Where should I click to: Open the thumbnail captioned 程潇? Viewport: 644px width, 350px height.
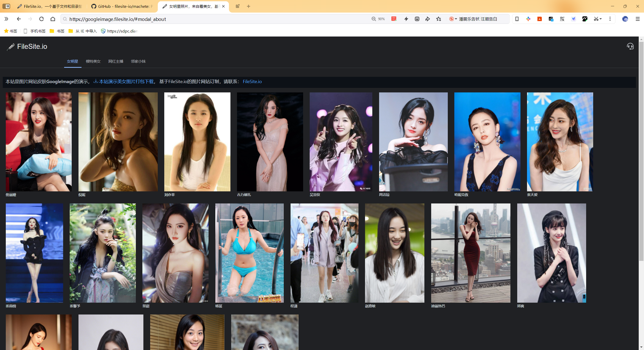(325, 253)
